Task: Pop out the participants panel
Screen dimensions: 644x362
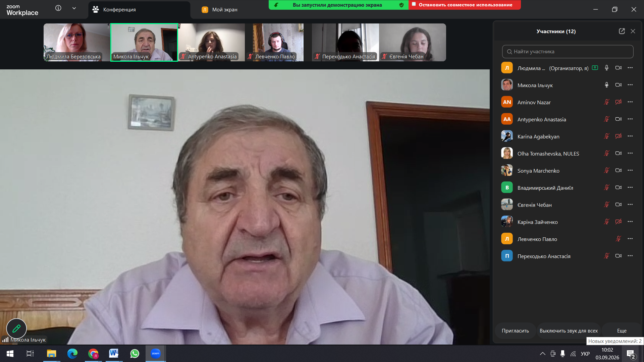Action: pyautogui.click(x=622, y=31)
